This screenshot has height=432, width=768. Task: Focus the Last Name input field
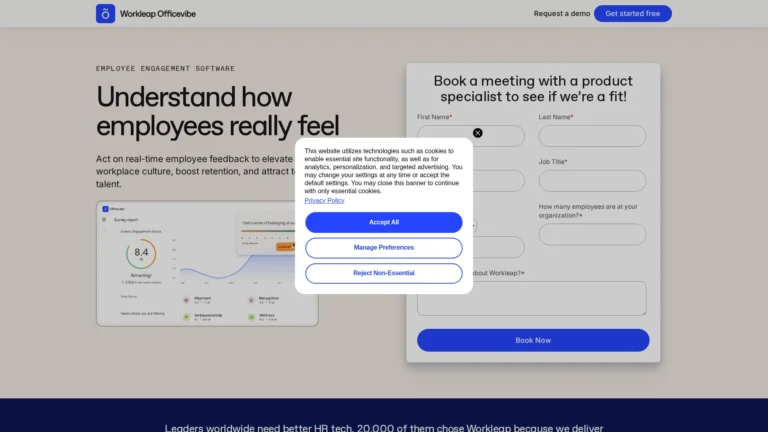coord(592,136)
